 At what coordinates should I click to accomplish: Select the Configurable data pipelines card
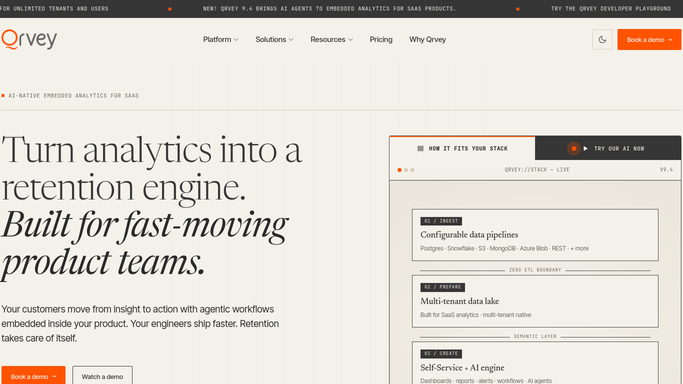click(x=535, y=235)
